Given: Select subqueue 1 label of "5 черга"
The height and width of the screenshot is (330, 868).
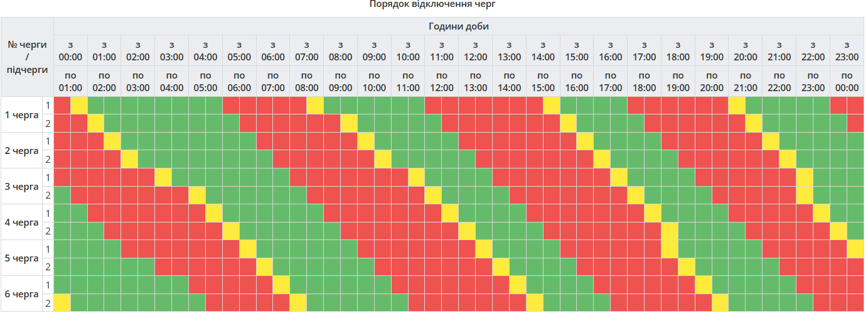Looking at the screenshot, I should point(48,250).
